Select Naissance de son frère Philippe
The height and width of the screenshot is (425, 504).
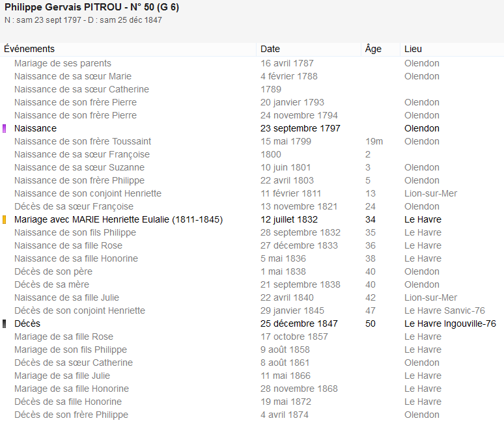pos(252,180)
